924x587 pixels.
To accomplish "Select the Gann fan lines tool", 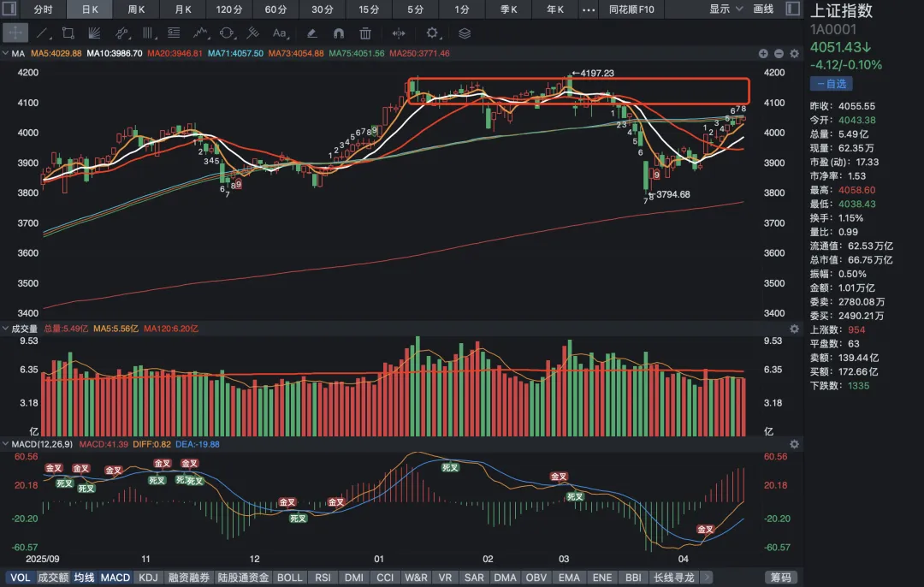I will click(94, 33).
